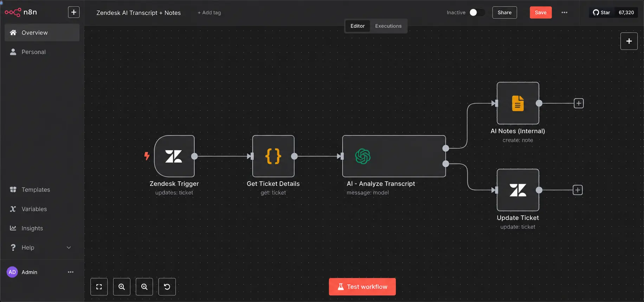Open the Overview page
Image resolution: width=644 pixels, height=302 pixels.
42,33
